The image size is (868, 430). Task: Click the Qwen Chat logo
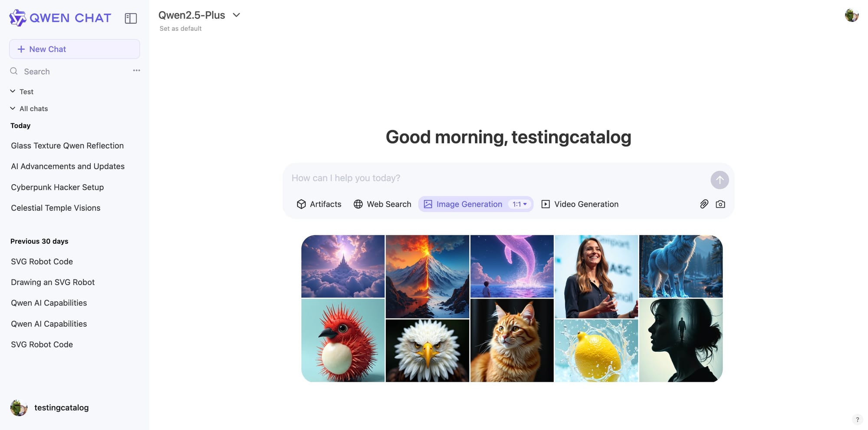point(60,18)
